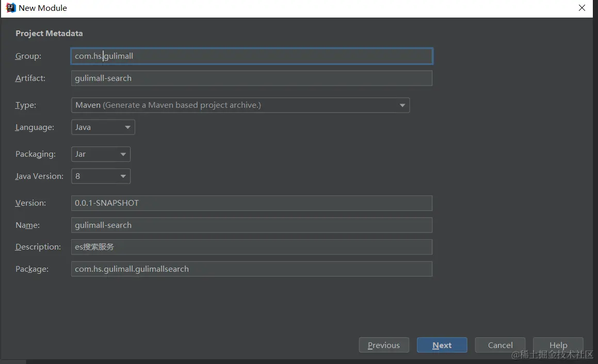Expand the Packaging dropdown set to Jar
The width and height of the screenshot is (598, 364).
tap(101, 154)
